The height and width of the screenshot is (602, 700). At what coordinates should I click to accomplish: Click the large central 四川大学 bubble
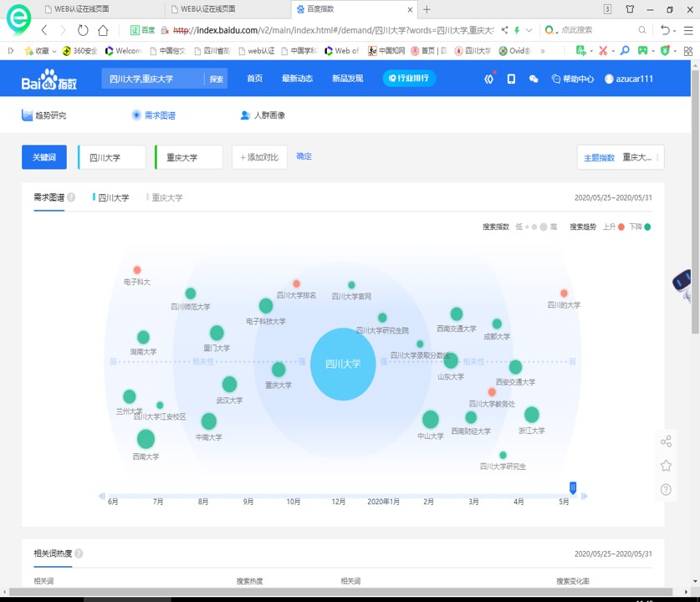pos(343,365)
